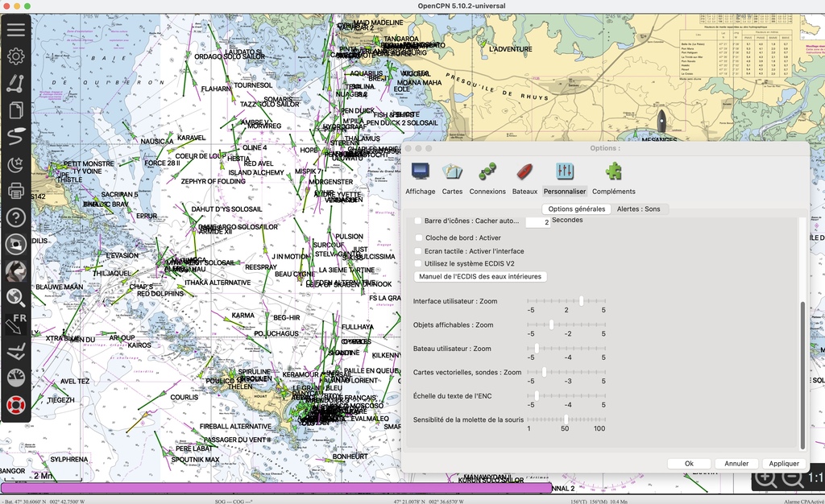Click the ITHAKA ALTERNATIVE label
The width and height of the screenshot is (825, 504).
[218, 283]
